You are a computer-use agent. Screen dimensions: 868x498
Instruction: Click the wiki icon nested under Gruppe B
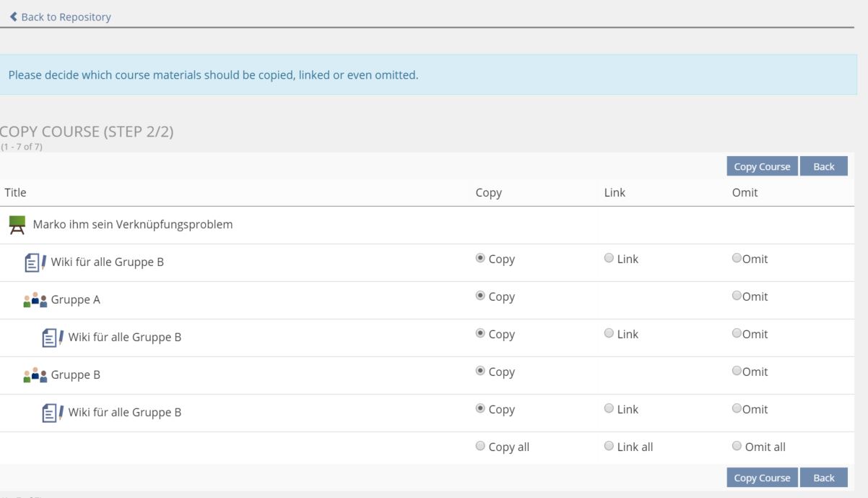(x=52, y=412)
